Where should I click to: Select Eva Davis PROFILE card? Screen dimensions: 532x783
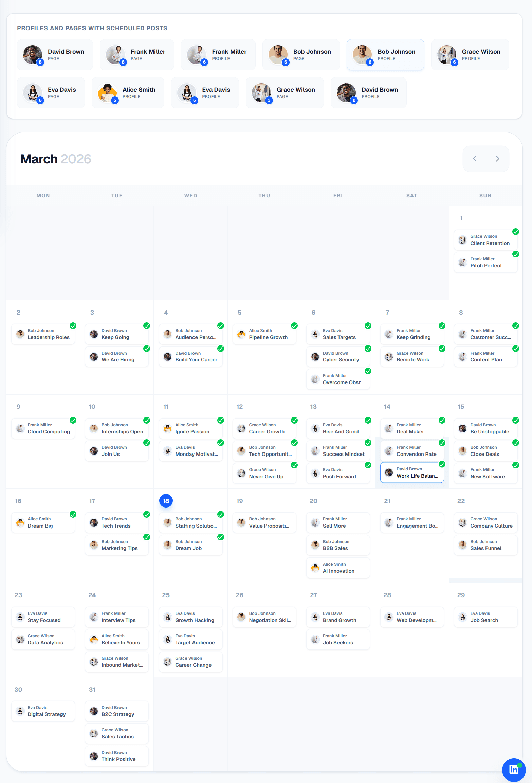(x=205, y=93)
